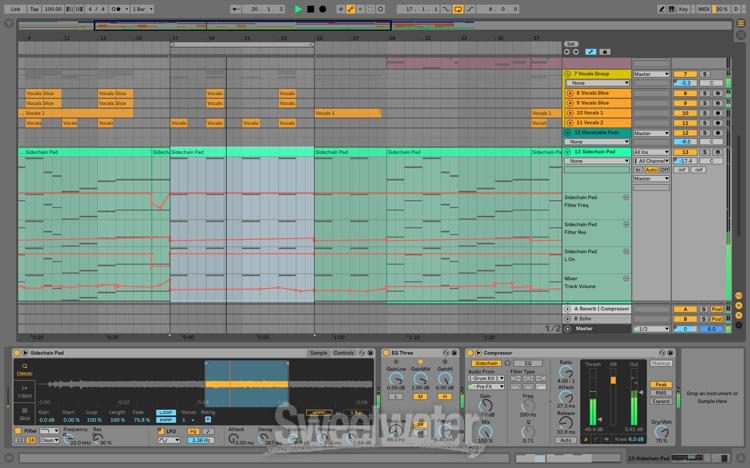Toggle the Automation Arm button
750x468 pixels.
coord(351,9)
